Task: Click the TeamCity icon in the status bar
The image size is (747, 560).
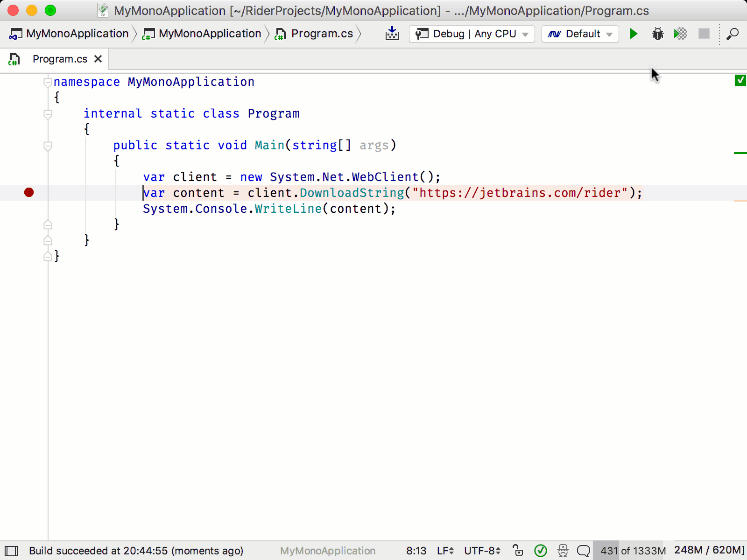Action: coord(563,551)
